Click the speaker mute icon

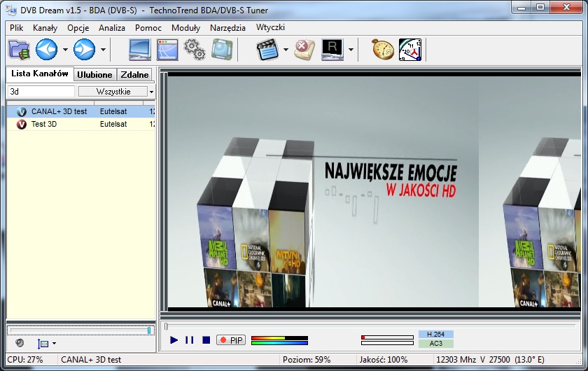(20, 343)
